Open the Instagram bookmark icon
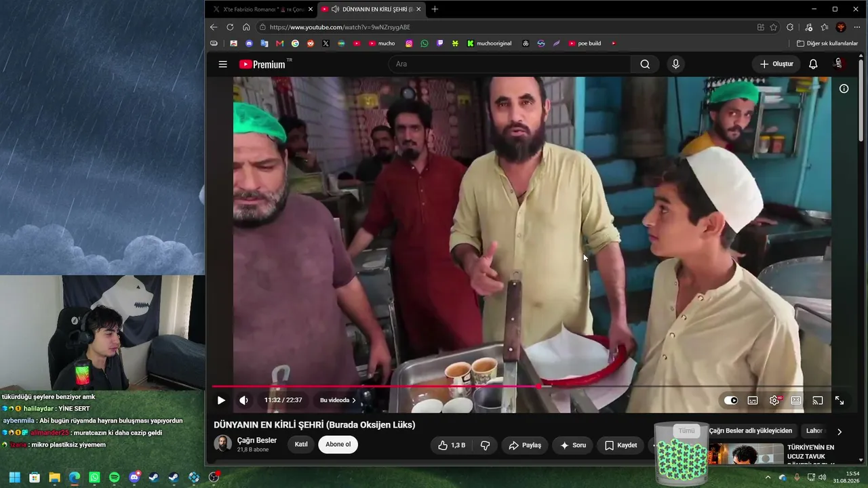The width and height of the screenshot is (868, 488). (x=409, y=43)
